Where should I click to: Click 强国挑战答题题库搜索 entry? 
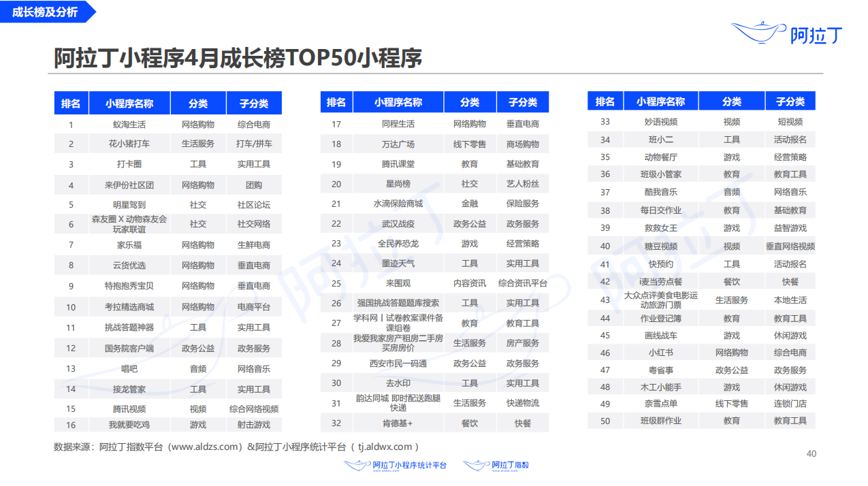(x=398, y=303)
